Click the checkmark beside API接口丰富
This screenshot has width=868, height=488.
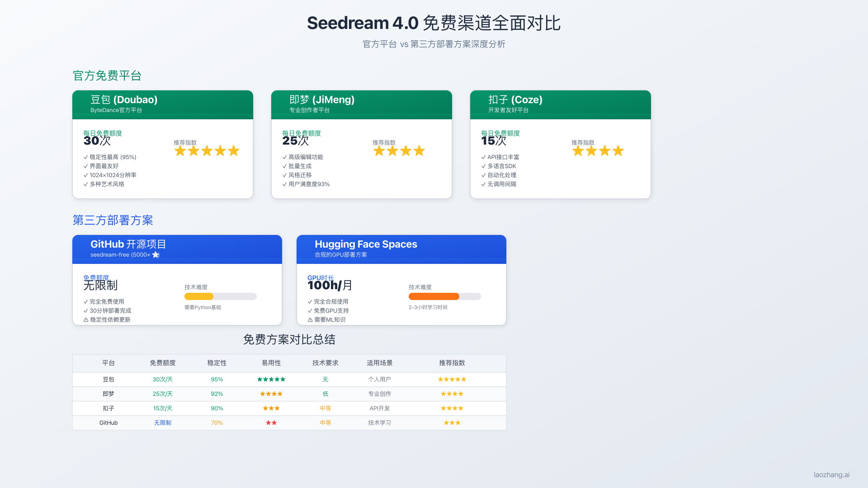click(x=484, y=157)
